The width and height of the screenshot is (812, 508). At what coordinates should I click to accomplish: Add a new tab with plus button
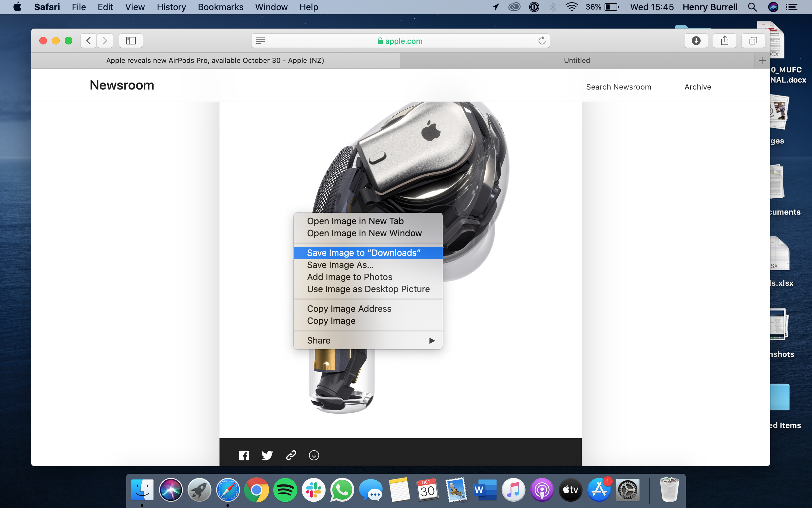762,60
